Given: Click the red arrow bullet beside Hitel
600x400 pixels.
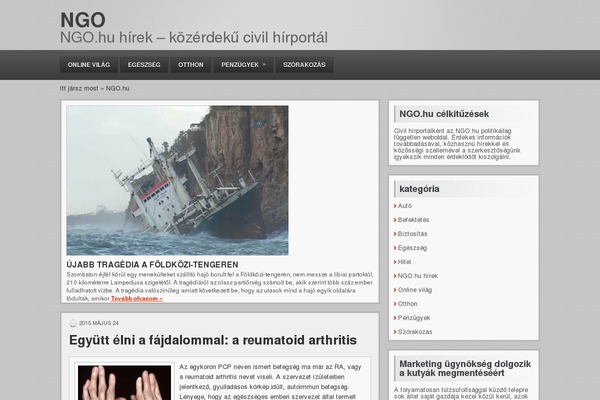Looking at the screenshot, I should click(x=395, y=262).
